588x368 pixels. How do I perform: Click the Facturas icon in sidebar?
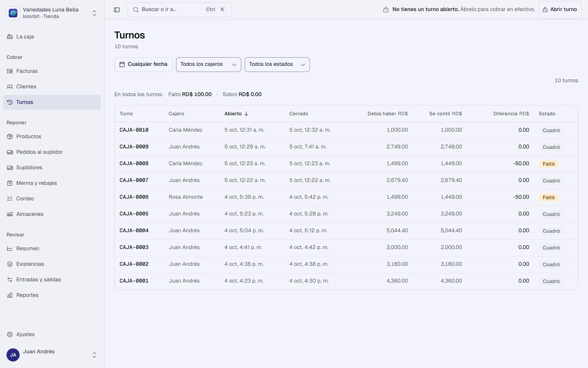[10, 71]
